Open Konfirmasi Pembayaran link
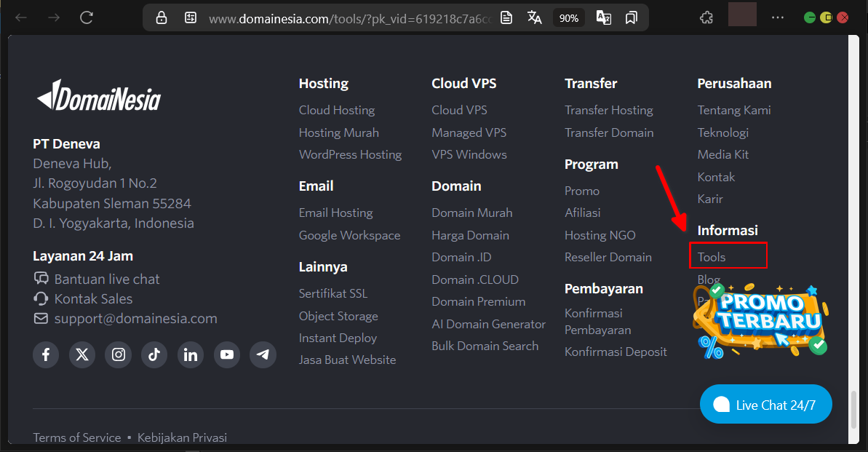 click(x=598, y=322)
